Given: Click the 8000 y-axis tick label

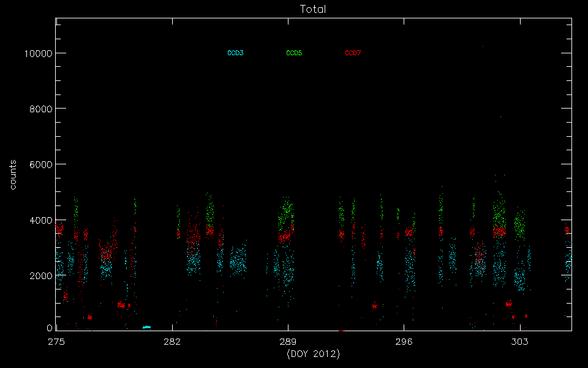Looking at the screenshot, I should (x=40, y=109).
